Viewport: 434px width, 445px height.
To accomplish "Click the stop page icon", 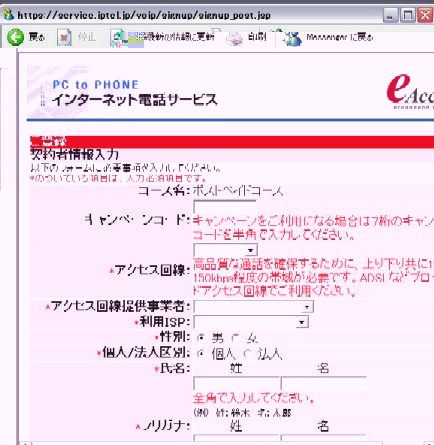I will pyautogui.click(x=64, y=37).
